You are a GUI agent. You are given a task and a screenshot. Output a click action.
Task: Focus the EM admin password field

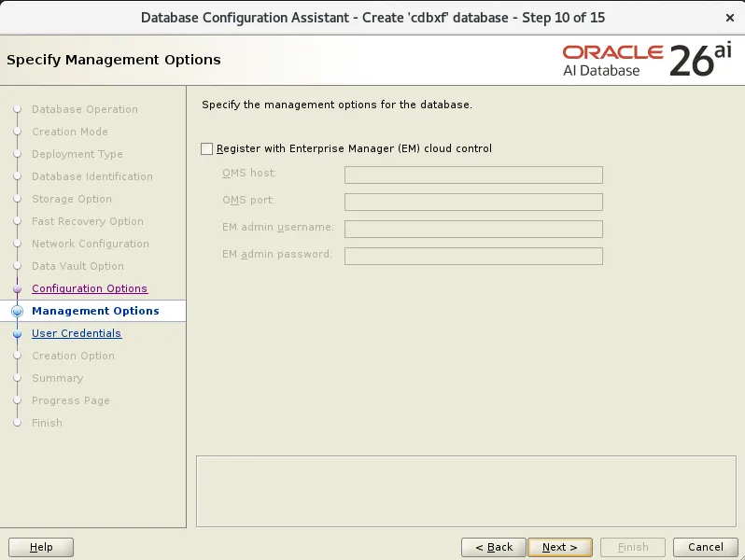click(473, 256)
